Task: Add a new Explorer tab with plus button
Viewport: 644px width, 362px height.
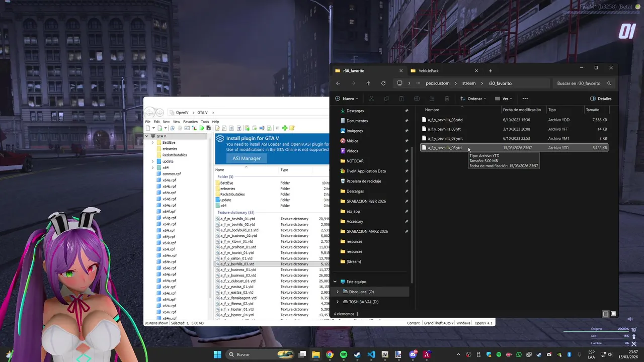Action: pyautogui.click(x=491, y=71)
